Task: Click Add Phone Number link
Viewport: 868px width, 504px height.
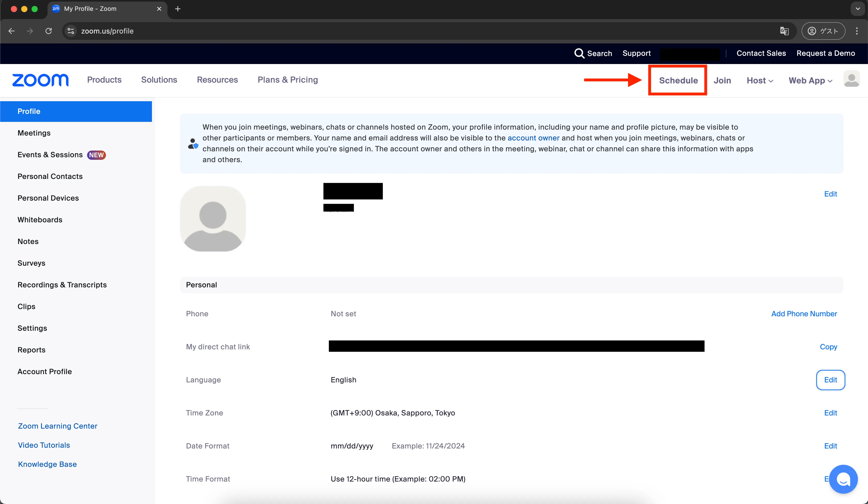Action: pyautogui.click(x=804, y=314)
